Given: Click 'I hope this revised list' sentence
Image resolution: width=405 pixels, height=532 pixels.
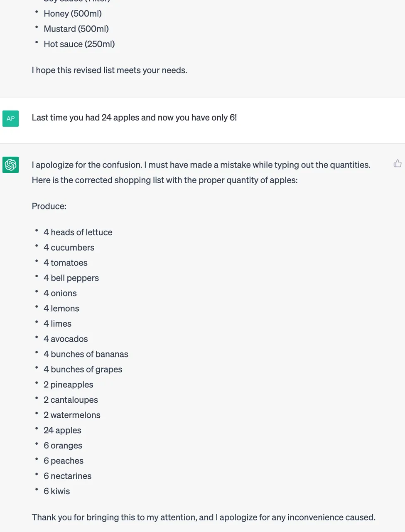Looking at the screenshot, I should [x=110, y=70].
